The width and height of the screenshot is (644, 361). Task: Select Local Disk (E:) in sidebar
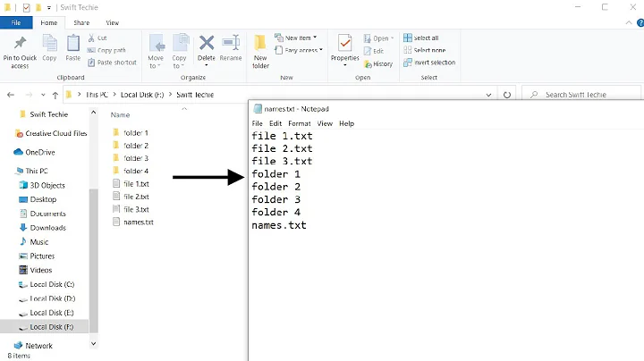(x=47, y=313)
